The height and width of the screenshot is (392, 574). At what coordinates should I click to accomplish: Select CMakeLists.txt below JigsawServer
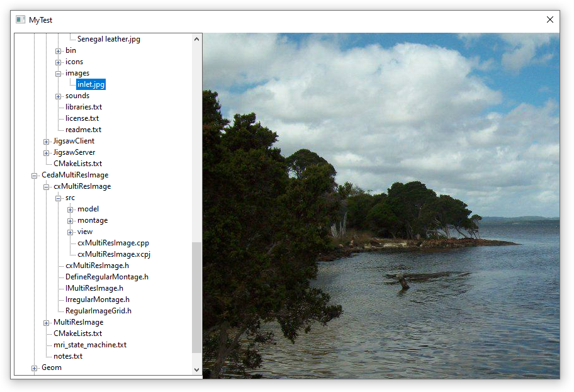pos(77,164)
